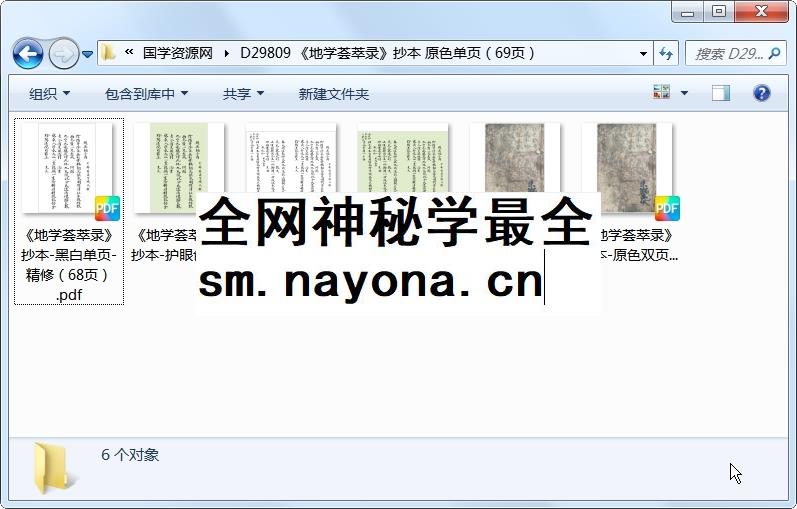Image resolution: width=797 pixels, height=509 pixels.
Task: Open the 共享 menu
Action: point(243,94)
